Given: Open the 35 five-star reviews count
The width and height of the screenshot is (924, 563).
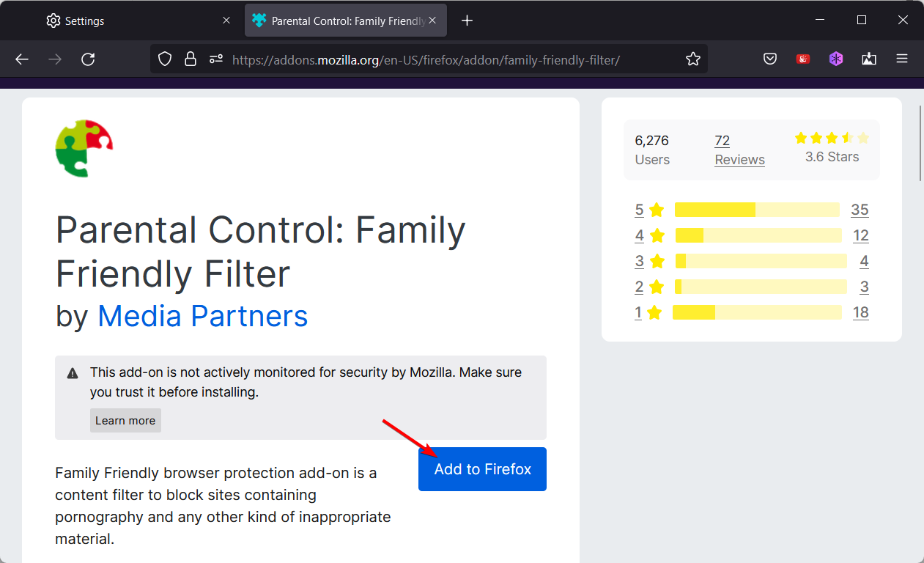Looking at the screenshot, I should [860, 210].
